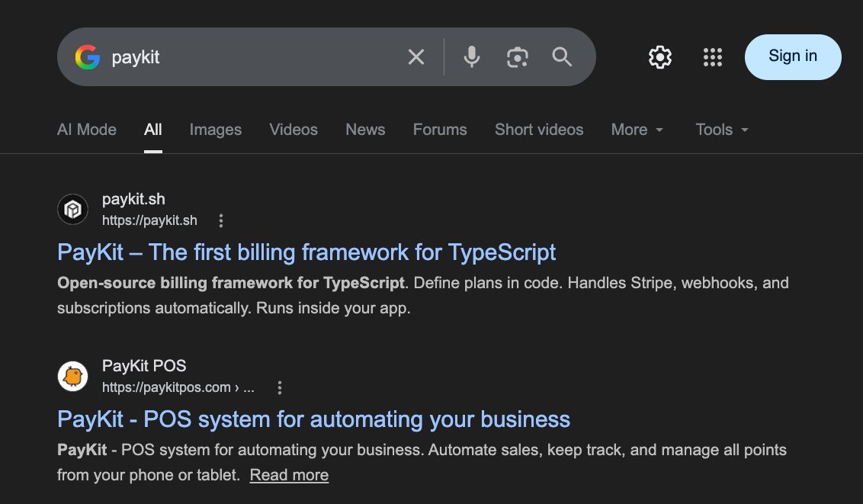Switch to Forums tab
The image size is (863, 504).
440,130
